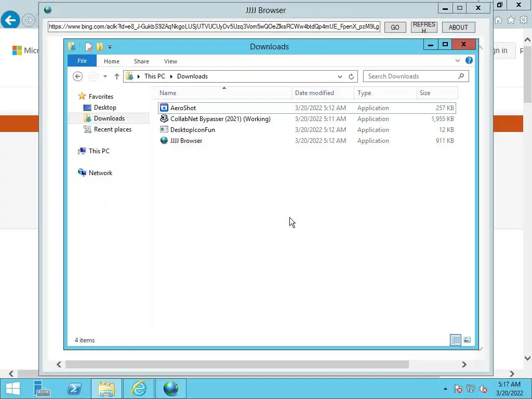Open the View ribbon tab
The image size is (532, 399).
[170, 61]
